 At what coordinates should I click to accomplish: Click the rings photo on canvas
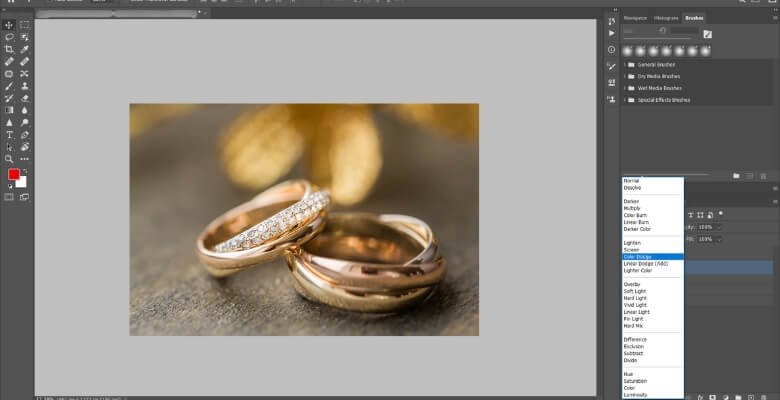[x=304, y=219]
